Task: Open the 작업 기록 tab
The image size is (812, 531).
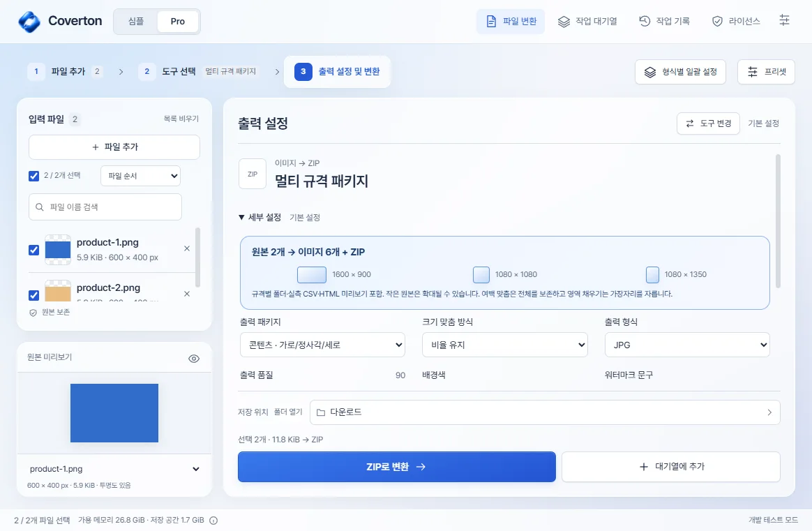Action: click(664, 21)
